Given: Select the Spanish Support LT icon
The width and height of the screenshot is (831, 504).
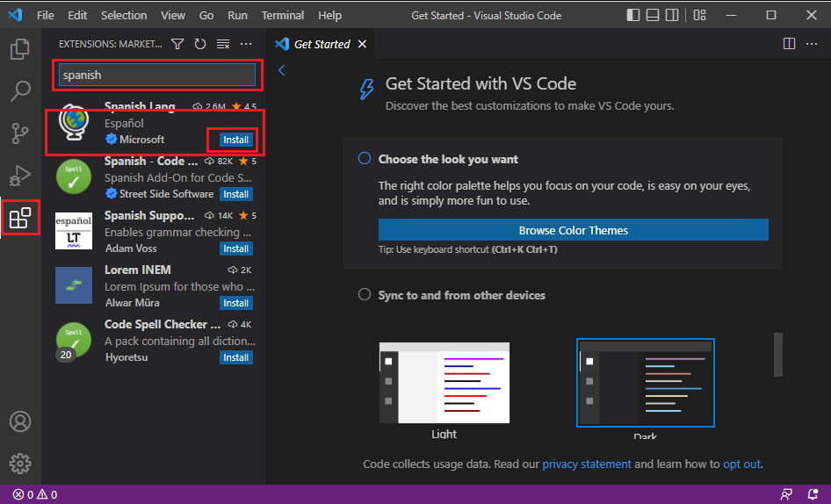Looking at the screenshot, I should [74, 231].
